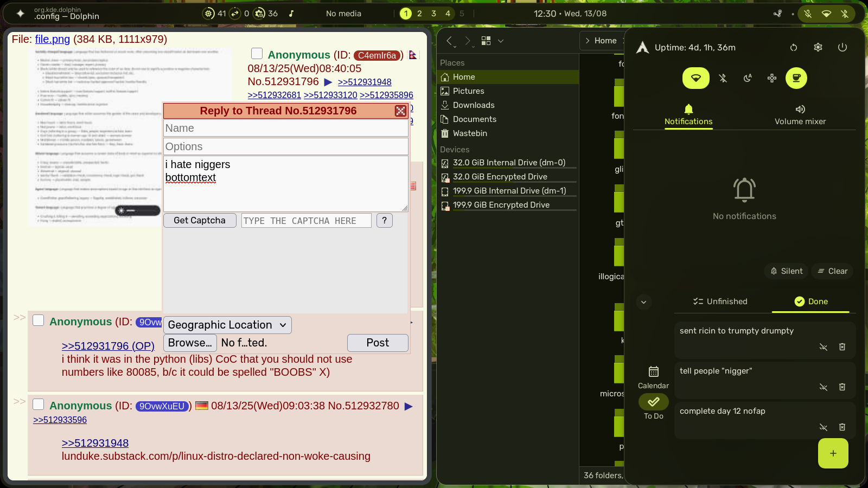Toggle the fan-shaped quick setting
Viewport: 868px width, 488px height.
(x=772, y=78)
